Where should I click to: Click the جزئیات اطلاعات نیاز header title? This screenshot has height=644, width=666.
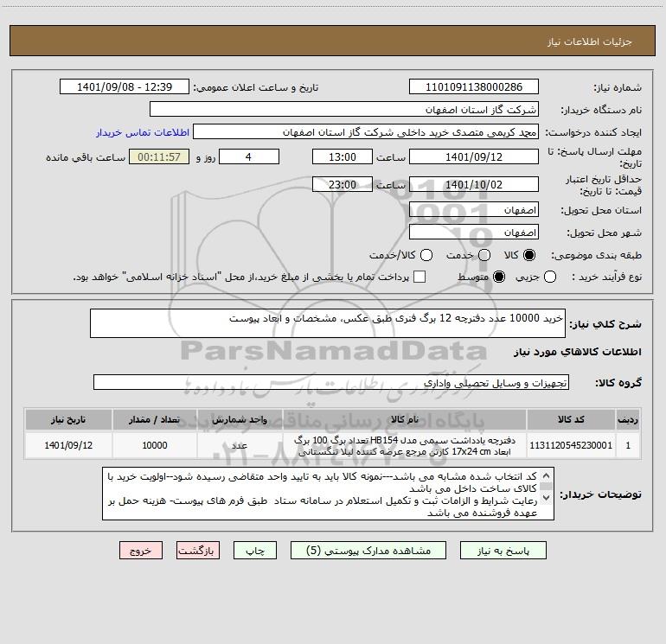[x=590, y=41]
